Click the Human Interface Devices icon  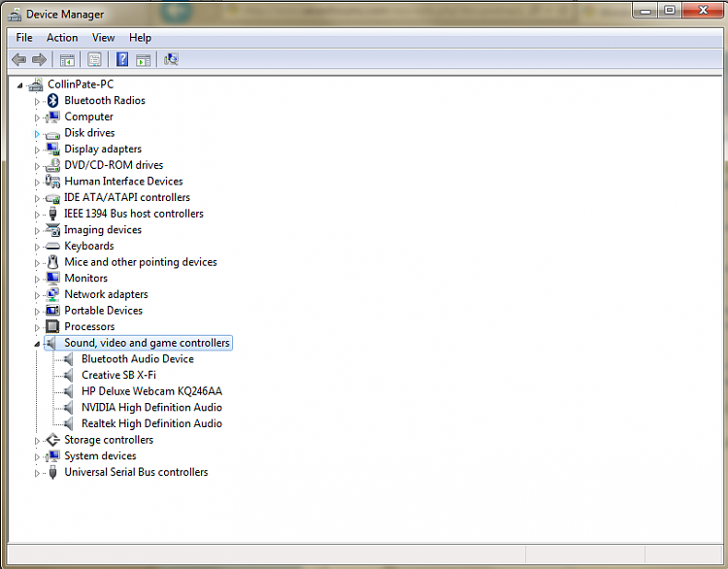click(x=53, y=182)
